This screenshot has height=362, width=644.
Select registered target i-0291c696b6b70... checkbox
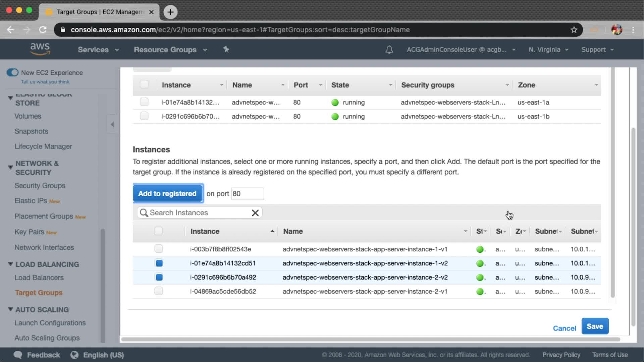pos(144,116)
